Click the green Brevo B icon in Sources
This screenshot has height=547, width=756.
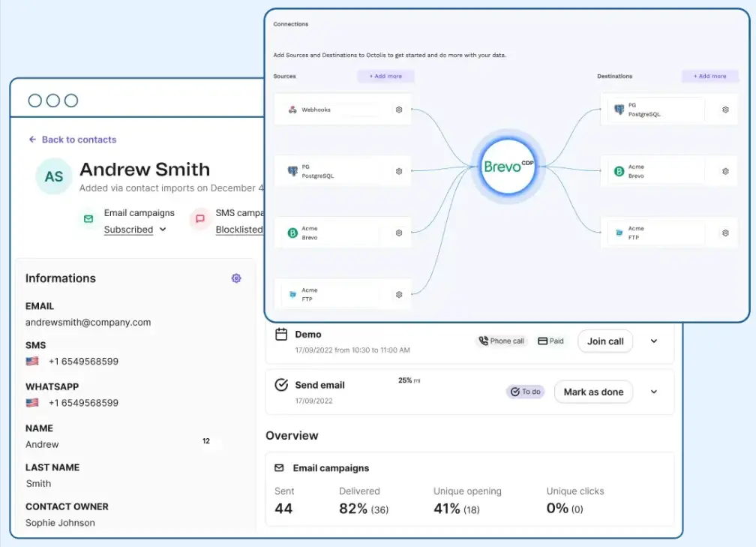coord(292,233)
